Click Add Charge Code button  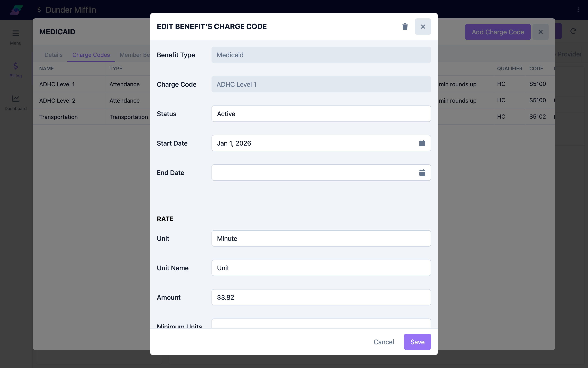[x=498, y=32]
